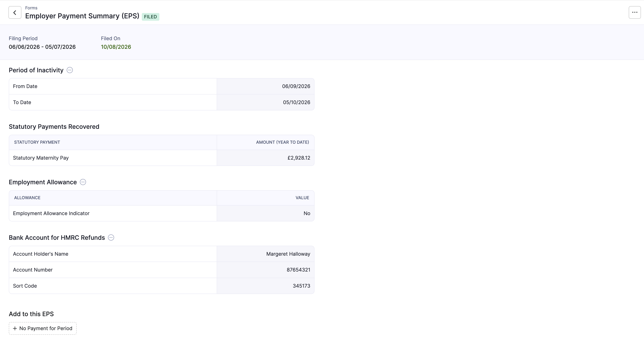The height and width of the screenshot is (346, 644).
Task: Click the Employment Allowance Indicator value No
Action: click(x=307, y=213)
